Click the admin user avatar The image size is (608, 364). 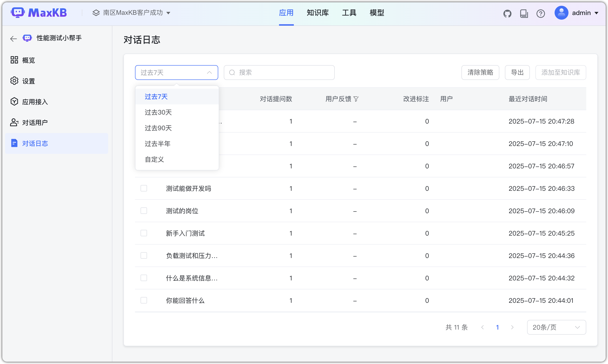(x=561, y=13)
